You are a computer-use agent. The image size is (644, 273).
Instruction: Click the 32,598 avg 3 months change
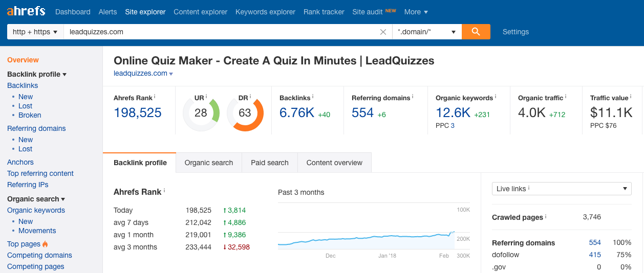pos(236,247)
